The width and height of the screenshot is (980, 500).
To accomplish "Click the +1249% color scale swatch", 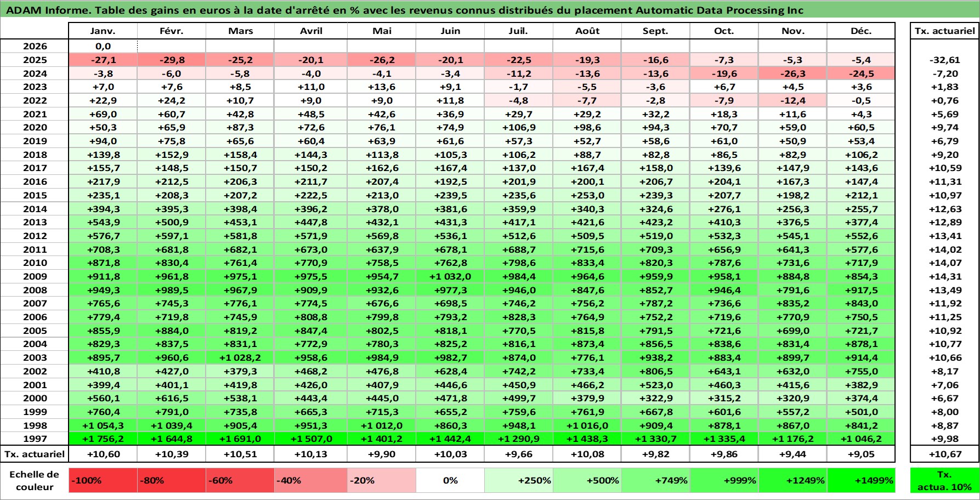I will 792,480.
